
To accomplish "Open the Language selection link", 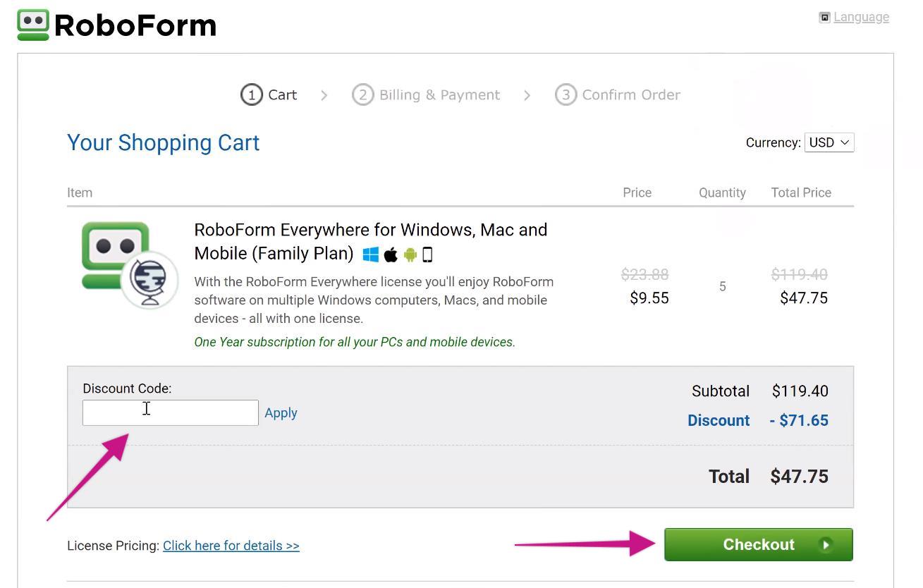I will [x=860, y=17].
